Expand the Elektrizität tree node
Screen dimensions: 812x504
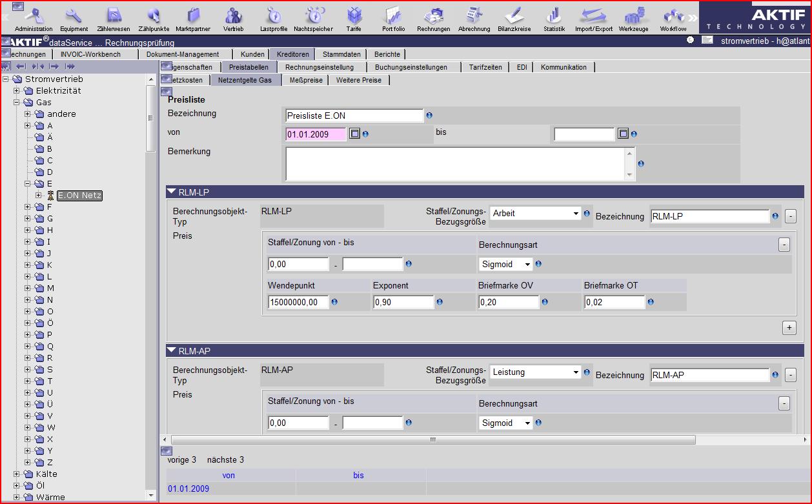tap(17, 90)
